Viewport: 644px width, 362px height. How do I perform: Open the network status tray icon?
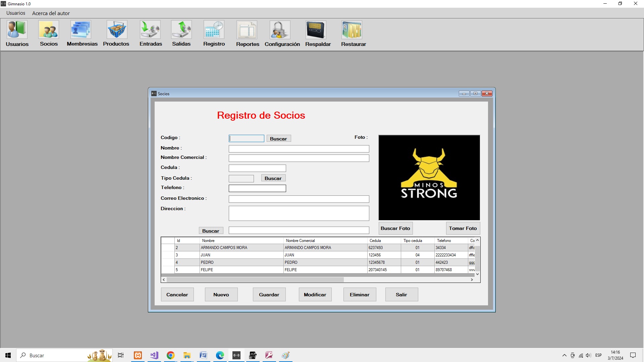click(581, 355)
